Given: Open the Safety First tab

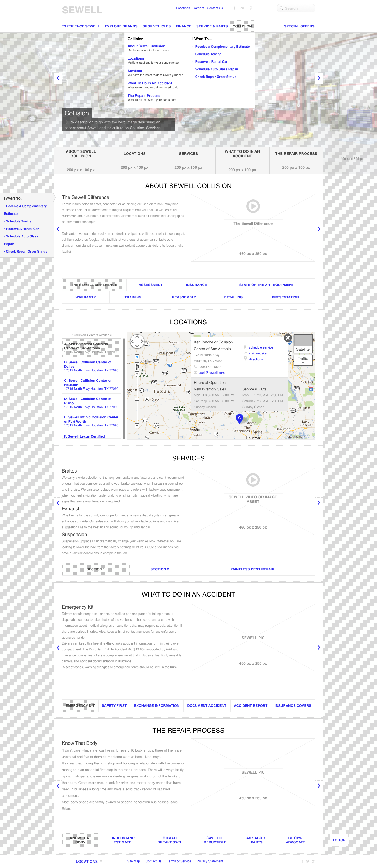Looking at the screenshot, I should click(114, 706).
